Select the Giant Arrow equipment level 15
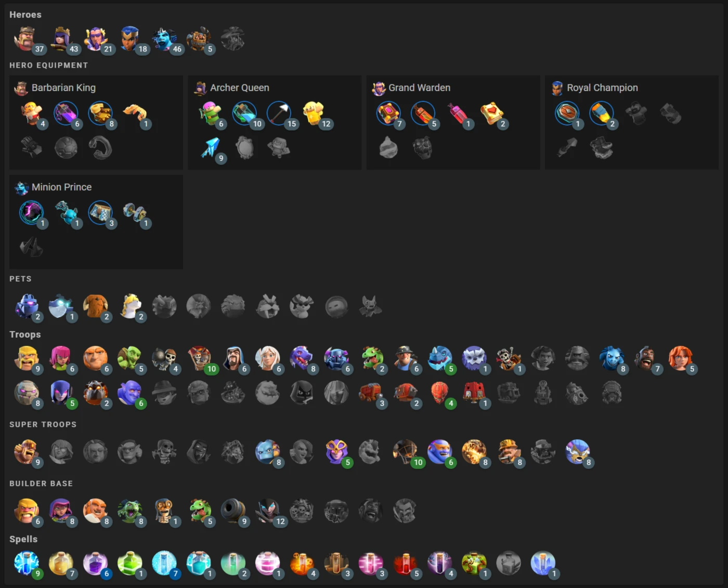 279,113
